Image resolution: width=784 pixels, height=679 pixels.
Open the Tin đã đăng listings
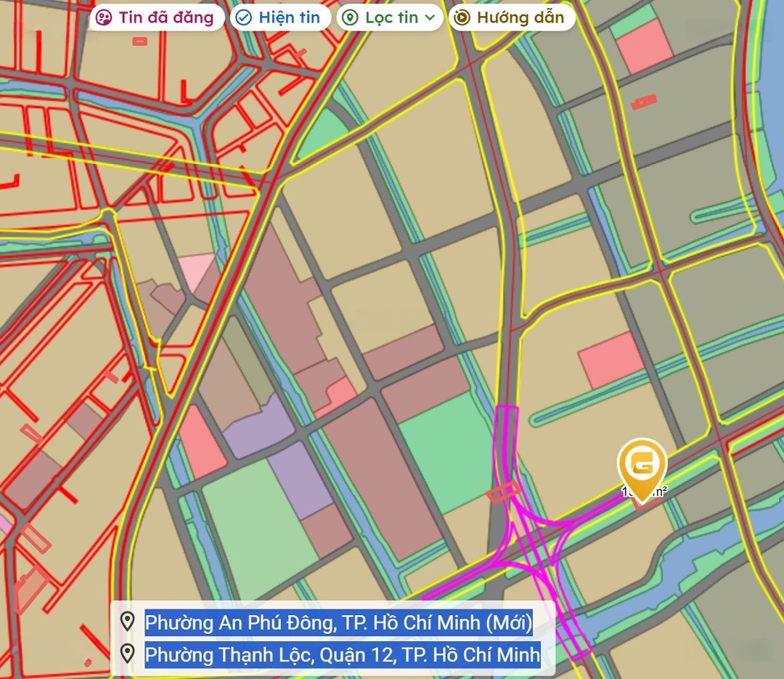pyautogui.click(x=166, y=18)
